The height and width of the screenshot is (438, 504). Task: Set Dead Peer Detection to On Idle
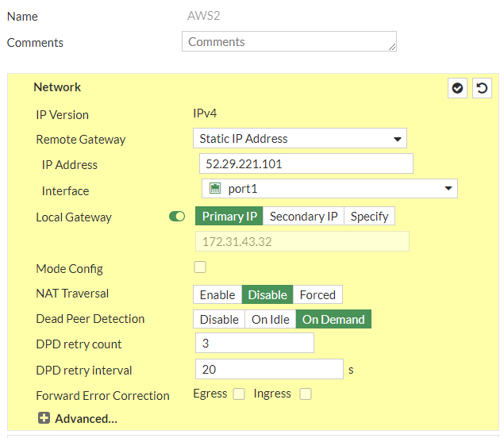coord(271,319)
